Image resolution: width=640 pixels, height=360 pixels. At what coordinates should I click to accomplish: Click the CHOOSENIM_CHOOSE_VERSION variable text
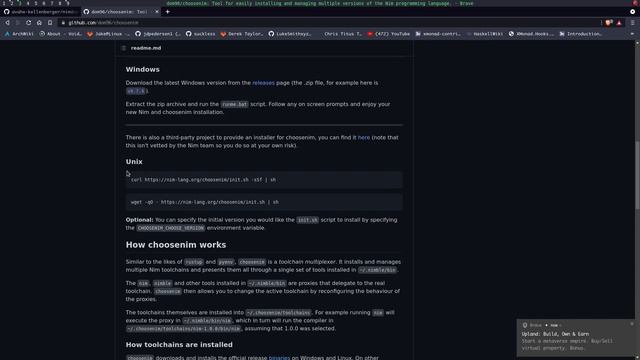(x=171, y=228)
